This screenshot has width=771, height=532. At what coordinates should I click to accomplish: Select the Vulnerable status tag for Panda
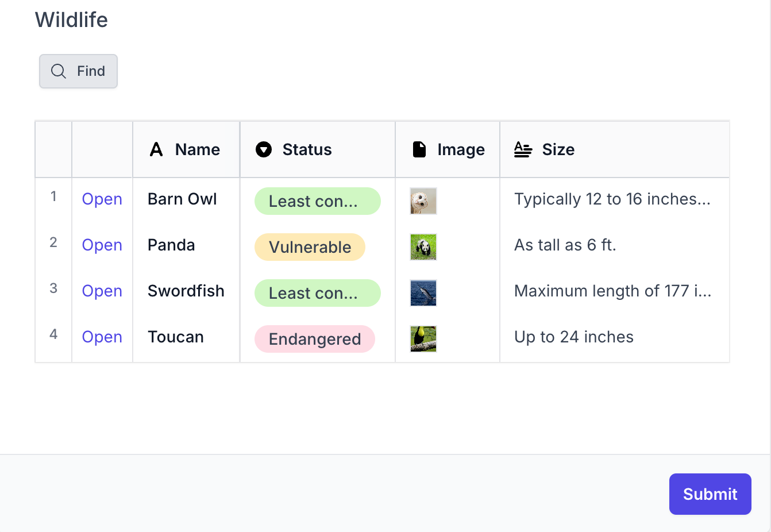pyautogui.click(x=310, y=247)
